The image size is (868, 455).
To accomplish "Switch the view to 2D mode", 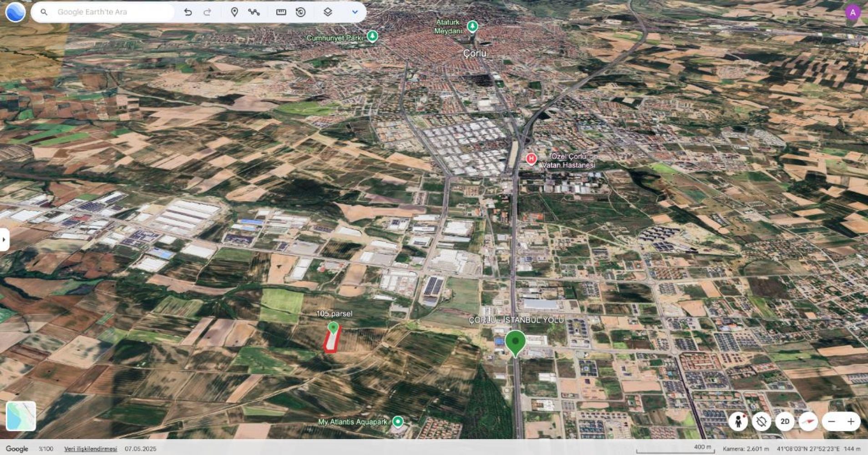I will coord(785,421).
